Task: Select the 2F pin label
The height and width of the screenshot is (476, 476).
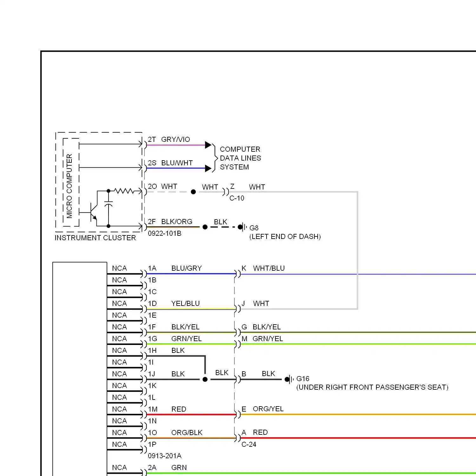Action: coord(152,221)
